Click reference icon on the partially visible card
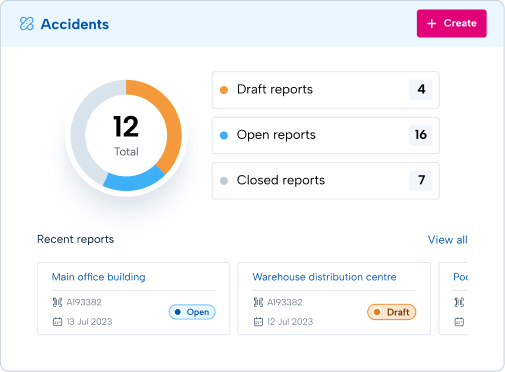 (459, 302)
